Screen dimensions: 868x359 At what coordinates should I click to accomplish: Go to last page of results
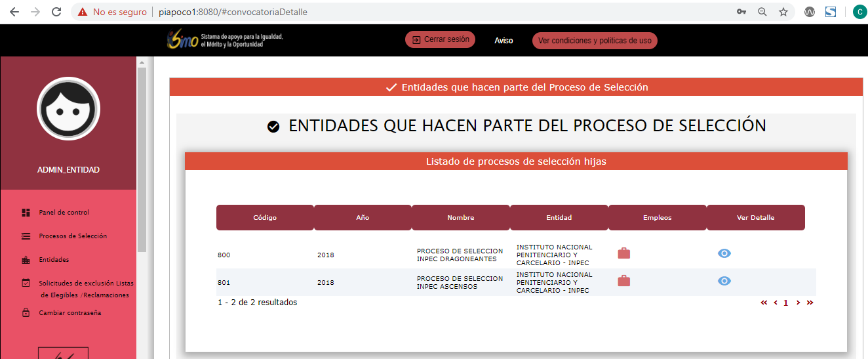coord(810,303)
